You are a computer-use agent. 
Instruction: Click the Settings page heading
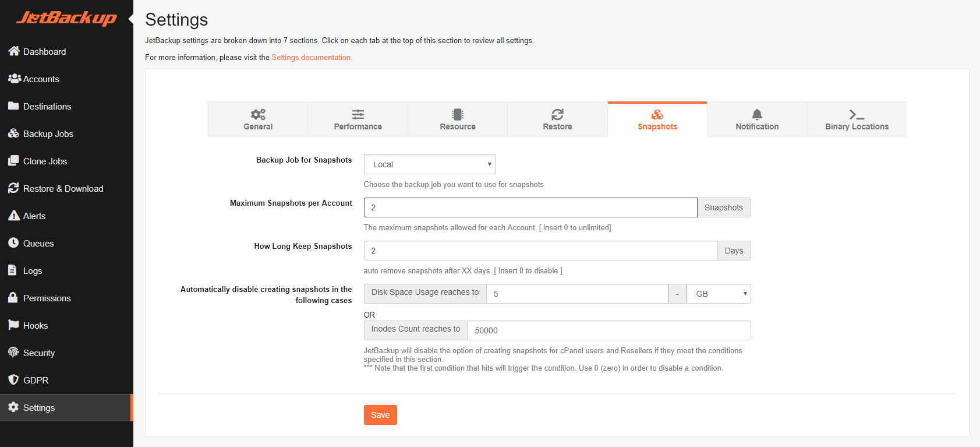tap(176, 20)
